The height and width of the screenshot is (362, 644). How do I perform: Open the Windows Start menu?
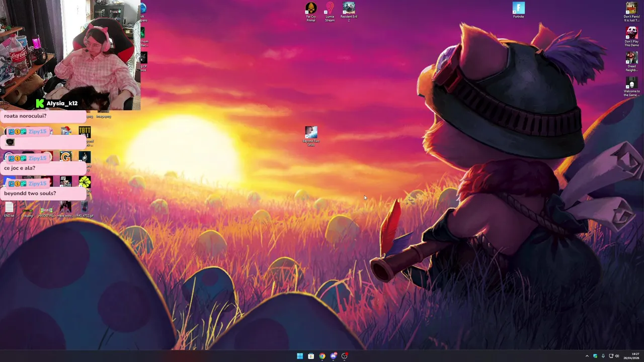click(300, 356)
